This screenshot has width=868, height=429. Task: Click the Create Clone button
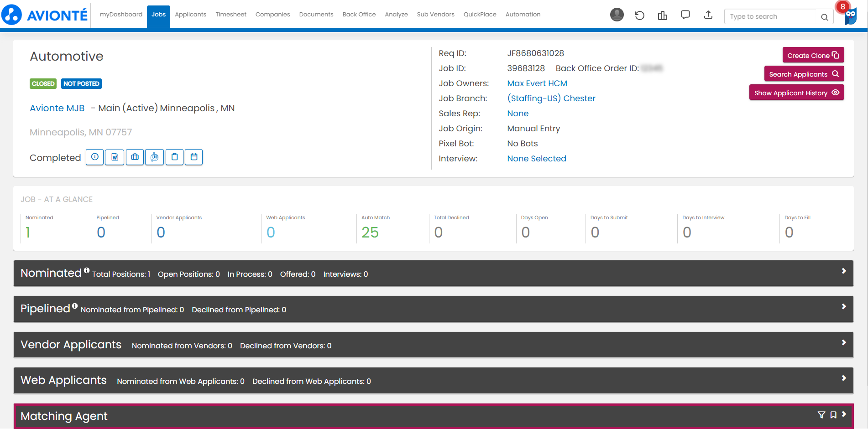pyautogui.click(x=813, y=55)
